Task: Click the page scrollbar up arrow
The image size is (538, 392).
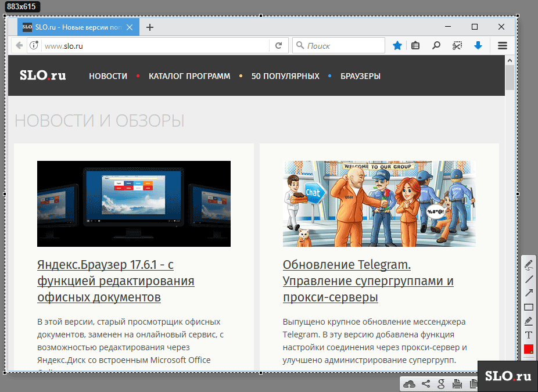Action: (510, 60)
